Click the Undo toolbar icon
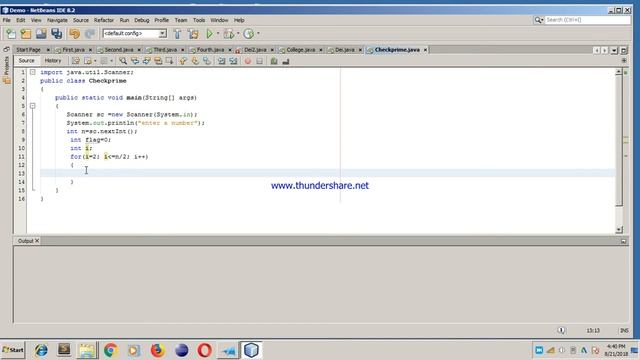Image resolution: width=640 pixels, height=360 pixels. [x=74, y=34]
